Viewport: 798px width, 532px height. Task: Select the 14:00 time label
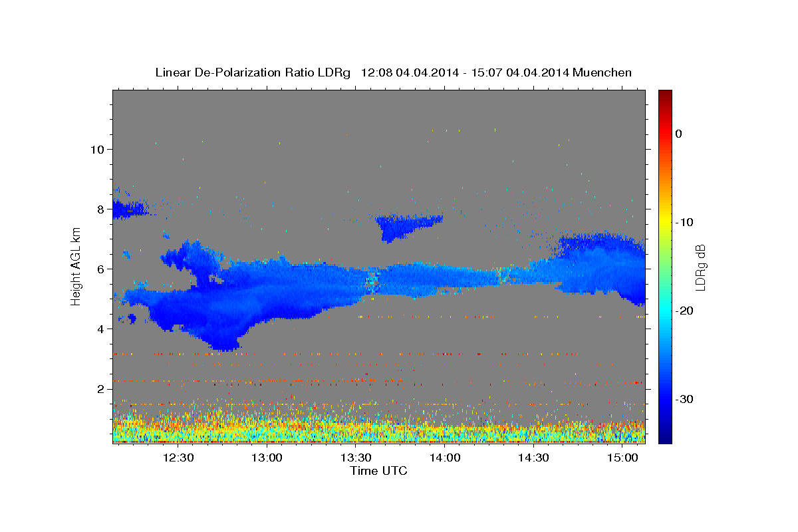(x=444, y=458)
